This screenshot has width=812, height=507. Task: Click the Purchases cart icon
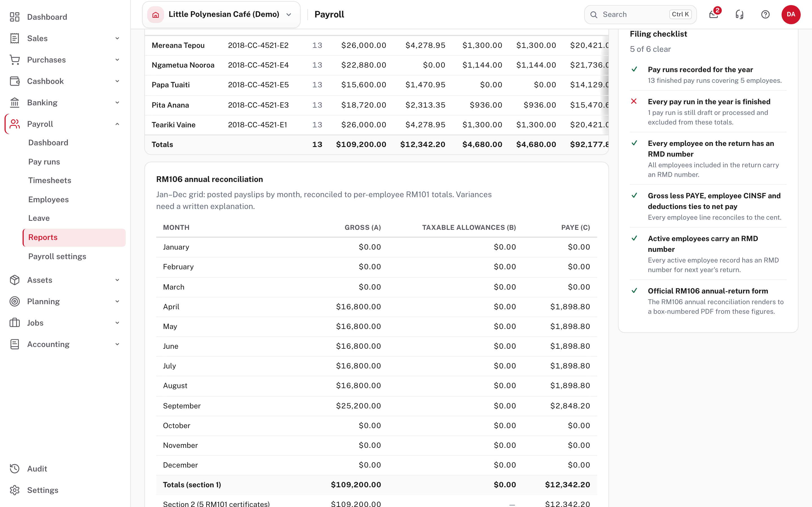coord(14,60)
